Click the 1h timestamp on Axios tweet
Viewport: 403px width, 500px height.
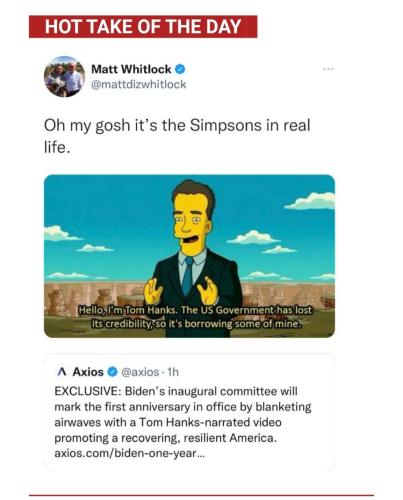173,372
